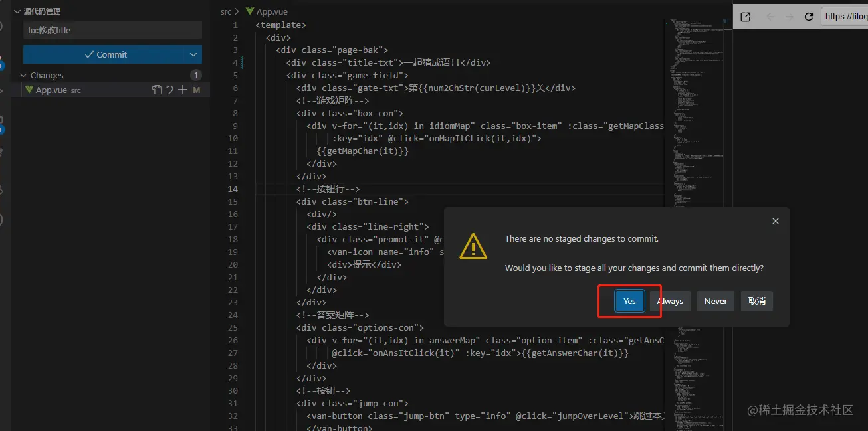Screen dimensions: 868x431
Task: Reload the preview browser page
Action: coord(809,17)
